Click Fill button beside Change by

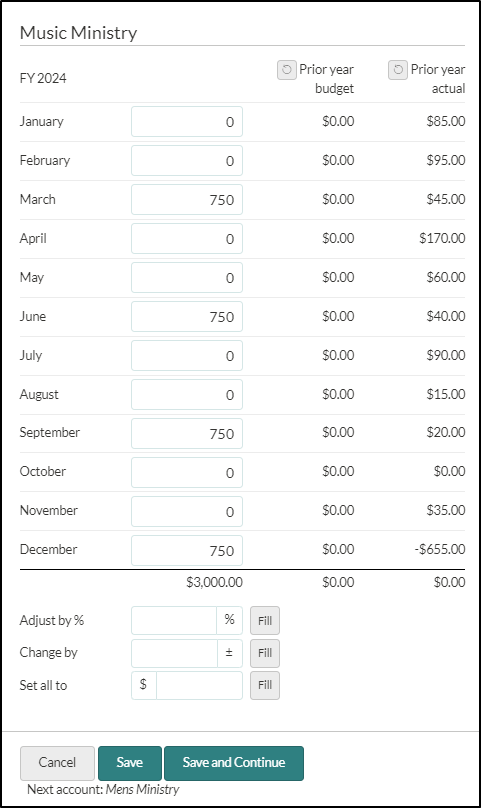[265, 653]
